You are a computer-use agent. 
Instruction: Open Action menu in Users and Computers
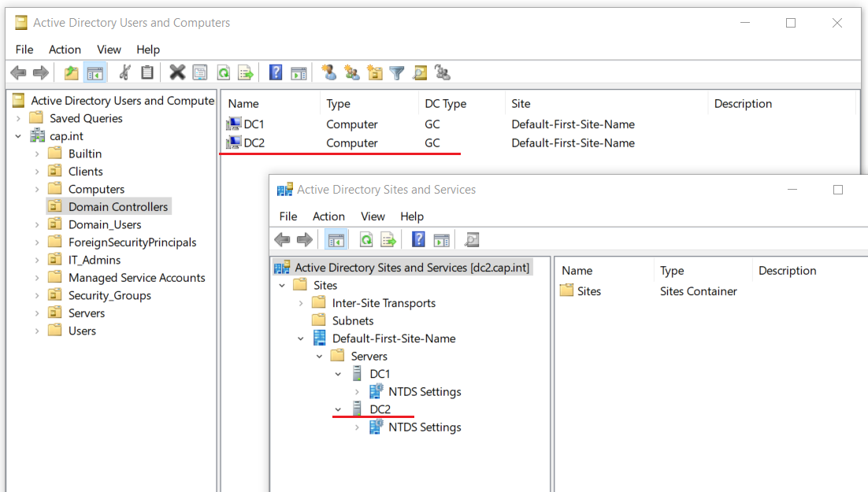coord(65,50)
